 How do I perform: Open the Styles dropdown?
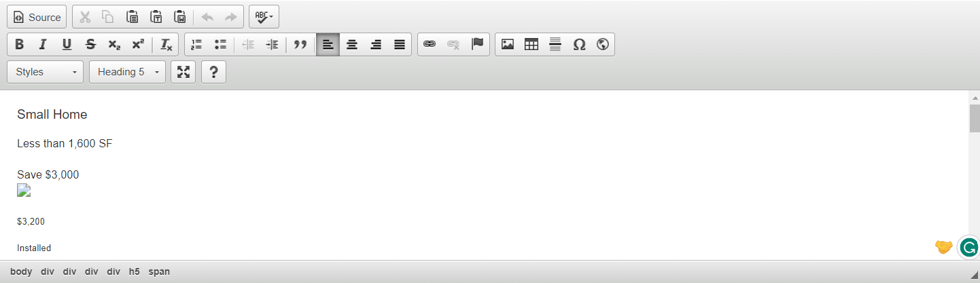[x=46, y=72]
